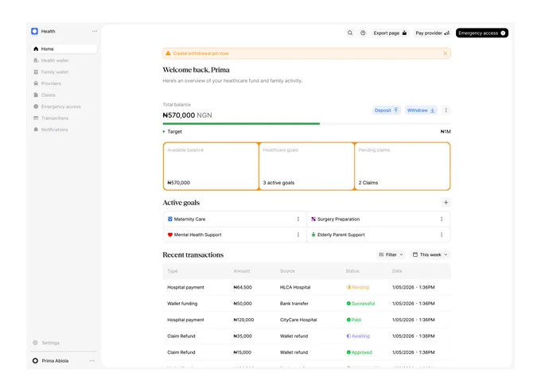Click the Type column header

(173, 271)
